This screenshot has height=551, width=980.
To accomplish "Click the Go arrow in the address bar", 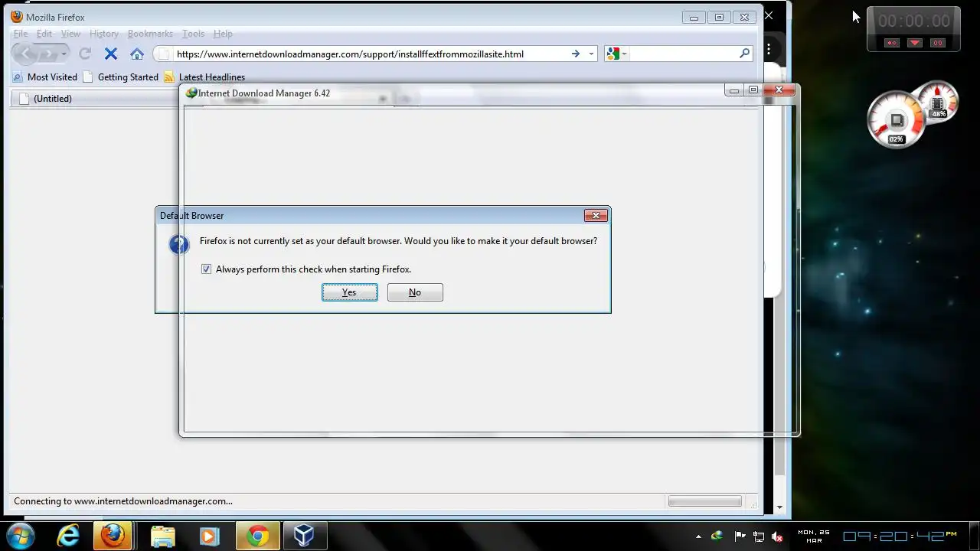I will tap(576, 54).
